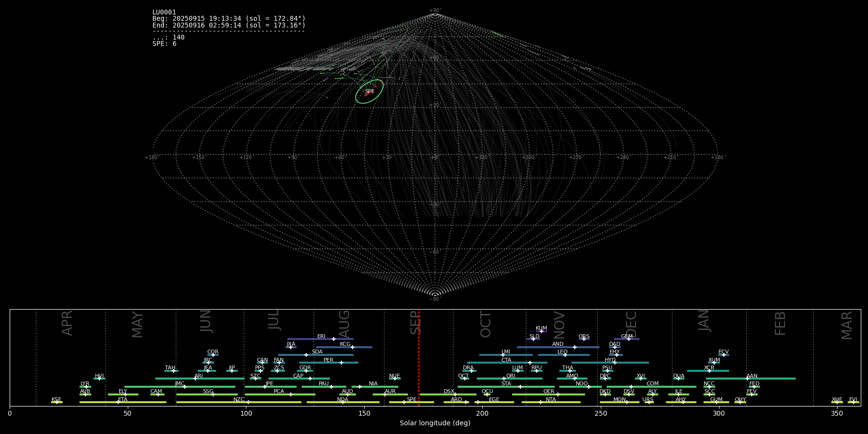868x434 pixels.
Task: Click the AUR shower label
Action: (x=390, y=391)
